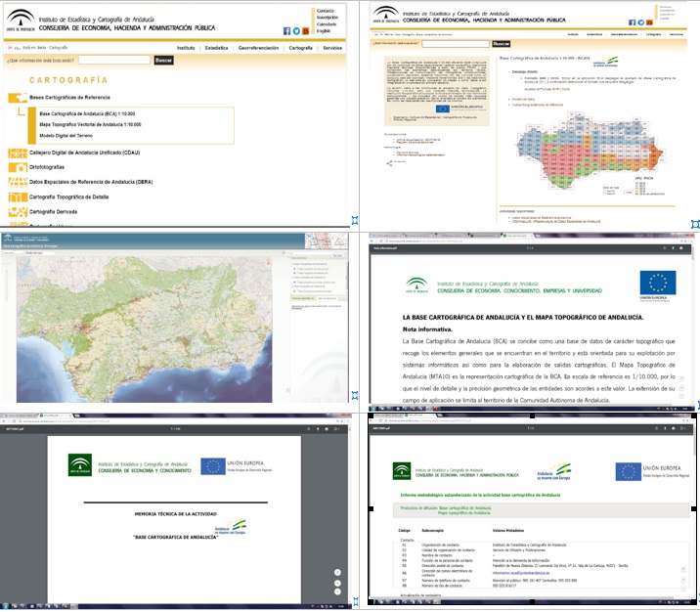
Task: Switch site language via the English link
Action: pos(324,31)
